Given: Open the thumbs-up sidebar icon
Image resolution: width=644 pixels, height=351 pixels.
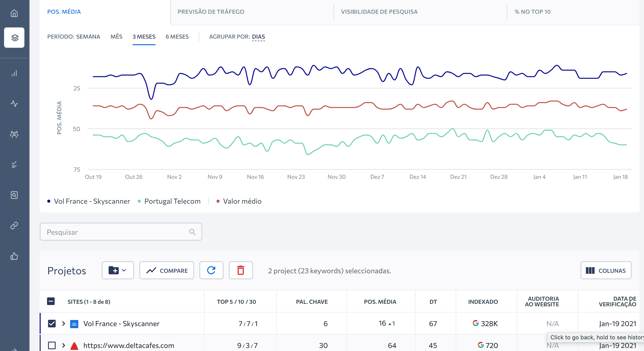Looking at the screenshot, I should click(x=14, y=256).
